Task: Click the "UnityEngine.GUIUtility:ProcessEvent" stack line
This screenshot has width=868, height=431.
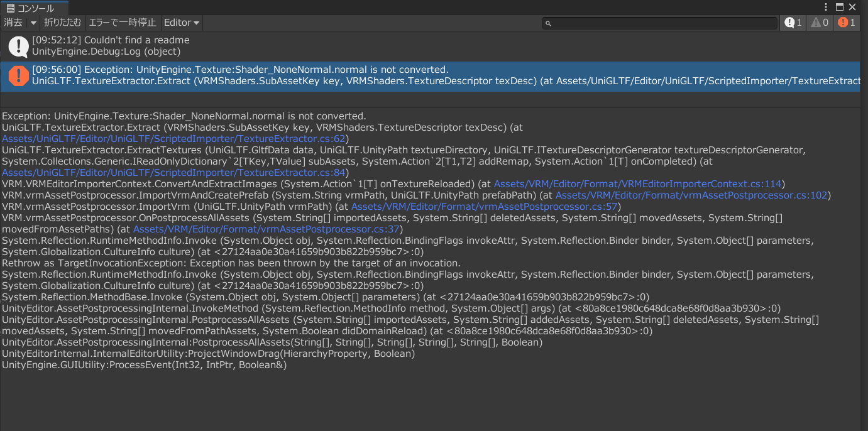Action: tap(145, 364)
